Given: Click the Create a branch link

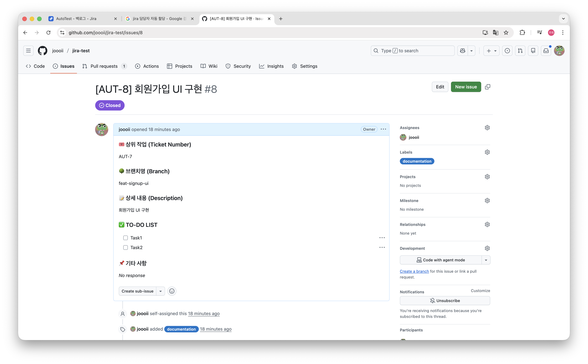Looking at the screenshot, I should [414, 271].
